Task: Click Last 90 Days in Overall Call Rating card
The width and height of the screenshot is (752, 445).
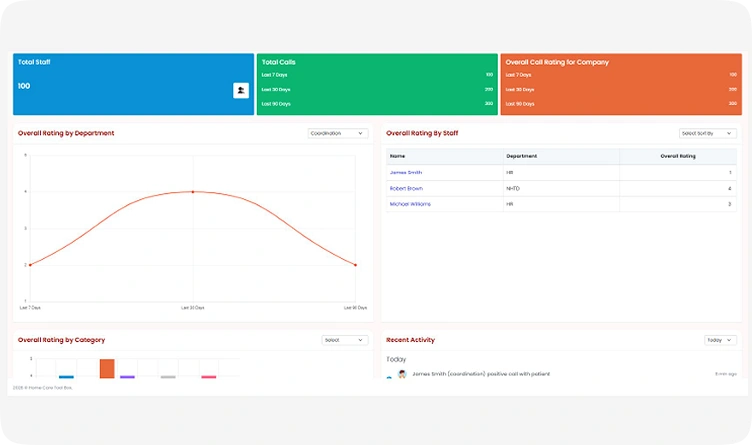Action: pyautogui.click(x=520, y=104)
